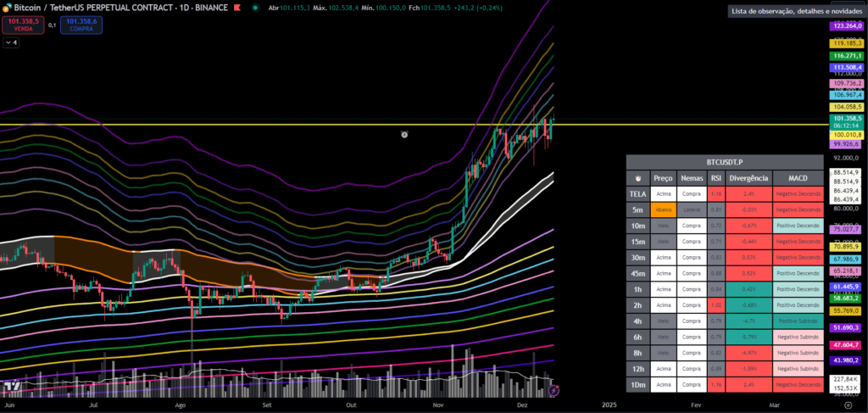
Task: Click the orange Abaixo cell in 5m row
Action: pyautogui.click(x=663, y=209)
